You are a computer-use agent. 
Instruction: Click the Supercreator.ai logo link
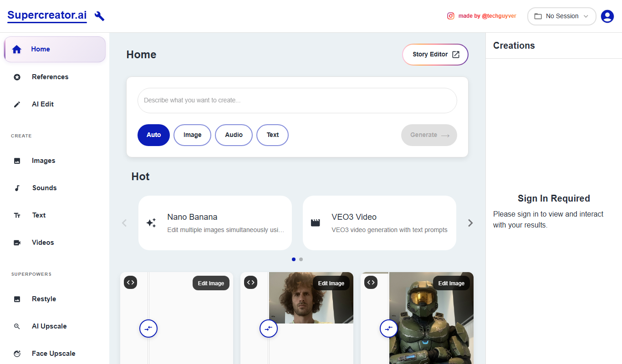[47, 15]
